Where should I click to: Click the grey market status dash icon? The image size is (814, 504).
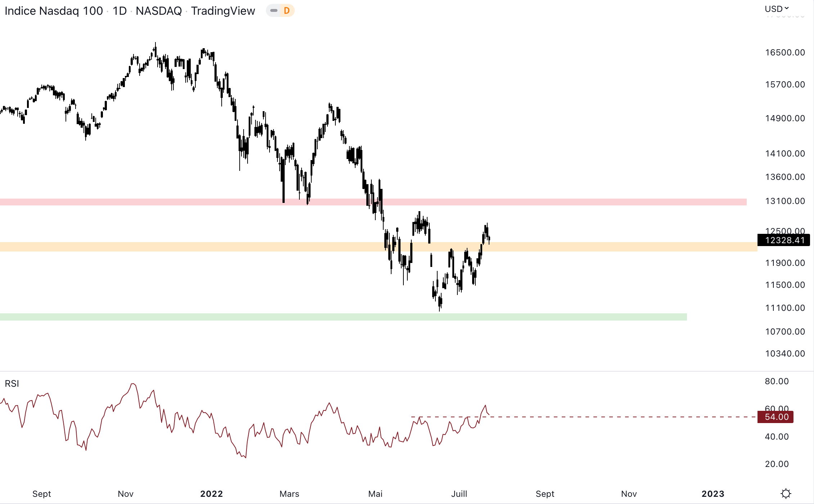pyautogui.click(x=274, y=11)
